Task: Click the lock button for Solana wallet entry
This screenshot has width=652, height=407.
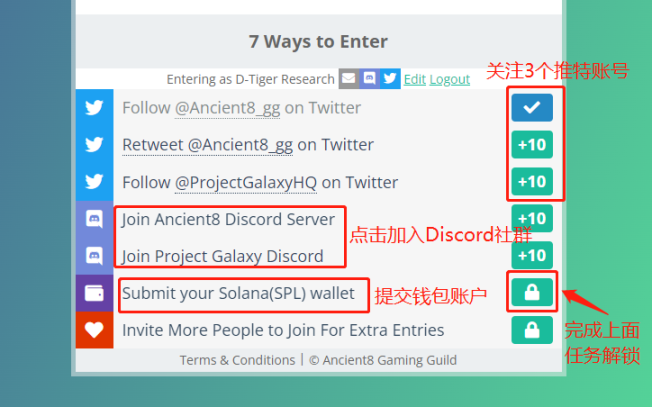Action: click(532, 292)
